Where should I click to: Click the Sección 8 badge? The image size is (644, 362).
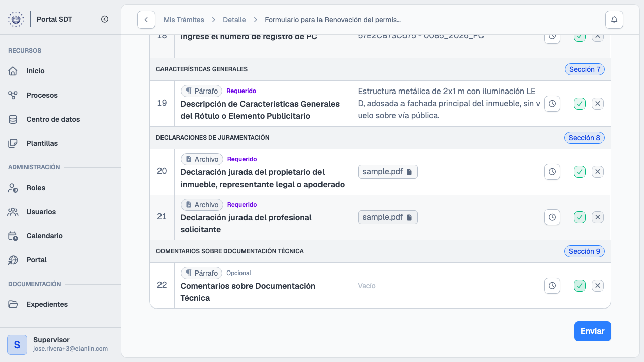click(585, 138)
